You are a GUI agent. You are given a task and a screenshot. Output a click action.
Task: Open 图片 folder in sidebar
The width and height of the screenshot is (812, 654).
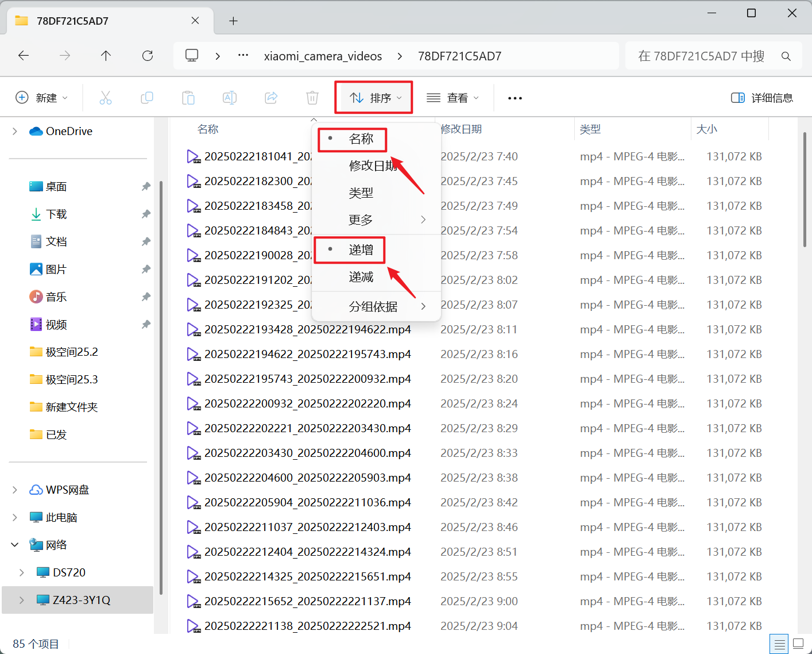48,270
